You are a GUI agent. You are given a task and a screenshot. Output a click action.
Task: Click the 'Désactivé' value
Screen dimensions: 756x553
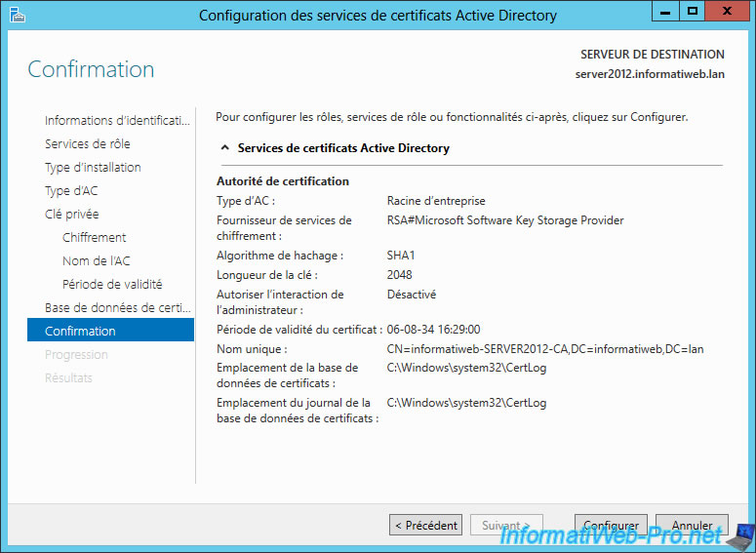click(412, 295)
